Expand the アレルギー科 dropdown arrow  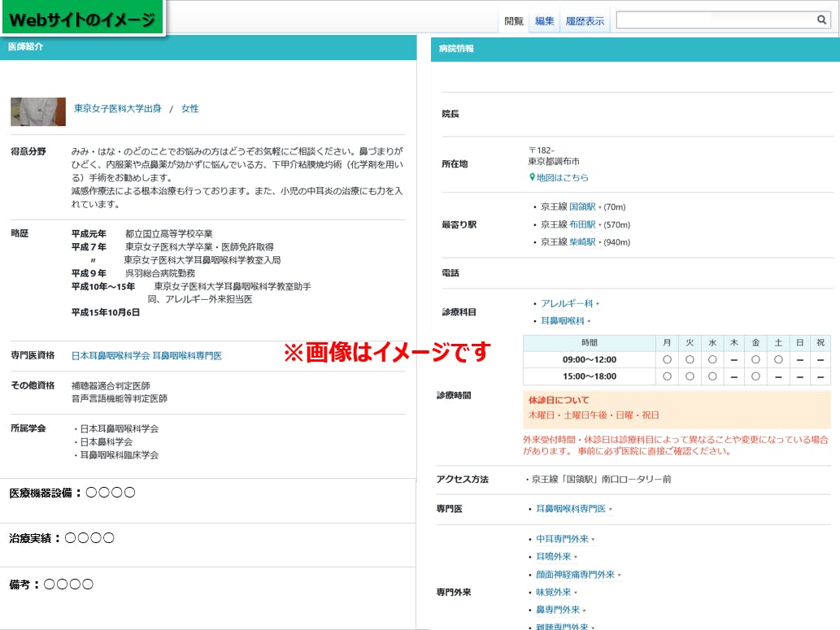click(598, 304)
